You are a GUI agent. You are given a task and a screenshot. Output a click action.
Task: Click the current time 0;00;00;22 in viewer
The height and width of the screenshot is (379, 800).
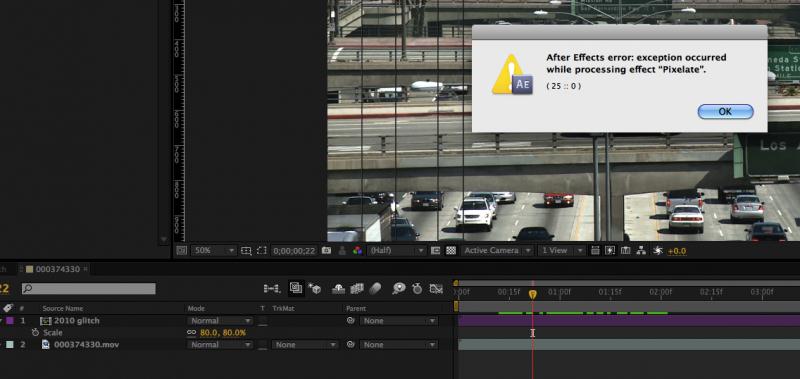294,250
